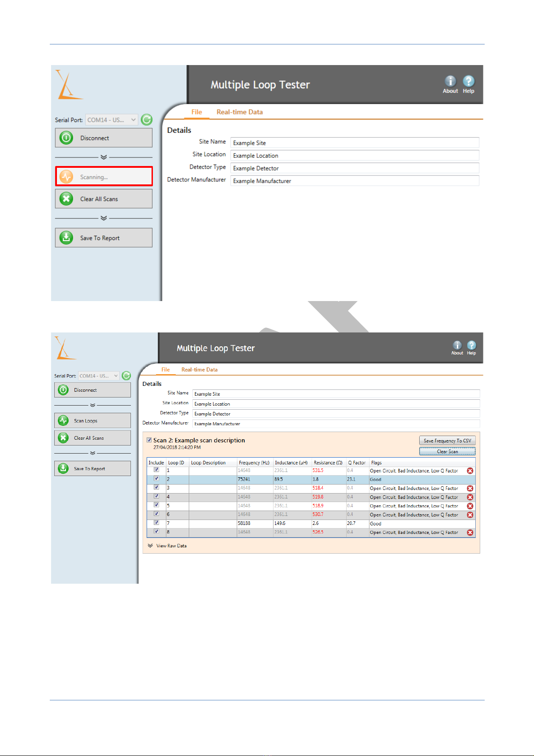The image size is (534, 756).
Task: Click red error icon on loop 1 row
Action: point(470,471)
